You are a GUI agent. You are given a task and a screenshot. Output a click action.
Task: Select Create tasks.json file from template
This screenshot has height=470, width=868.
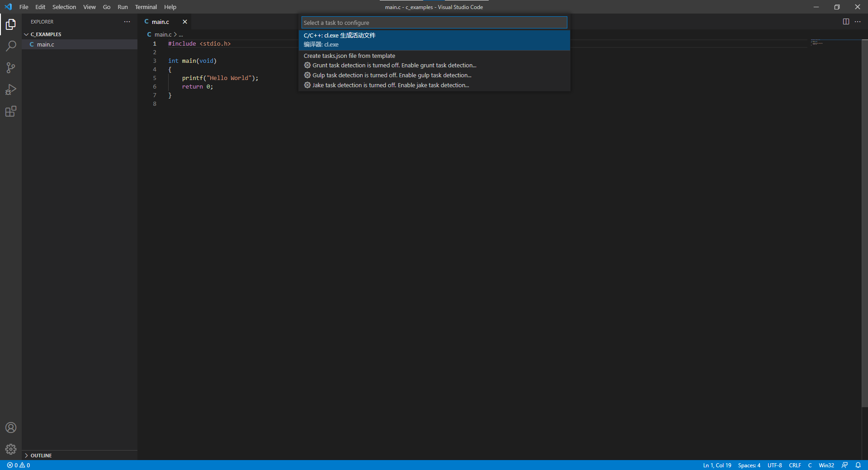pos(434,56)
